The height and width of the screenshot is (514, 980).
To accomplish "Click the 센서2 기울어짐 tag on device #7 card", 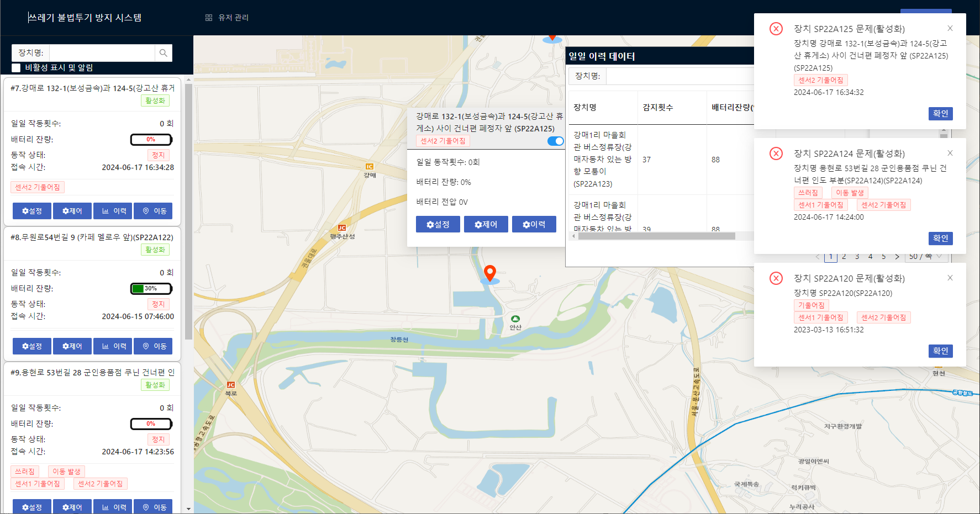I will [38, 187].
